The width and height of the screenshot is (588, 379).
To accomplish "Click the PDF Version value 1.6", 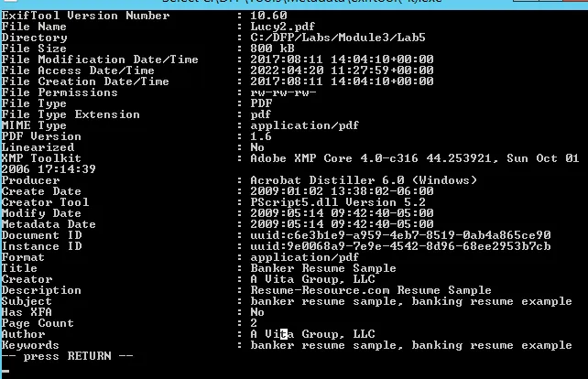I will [260, 136].
